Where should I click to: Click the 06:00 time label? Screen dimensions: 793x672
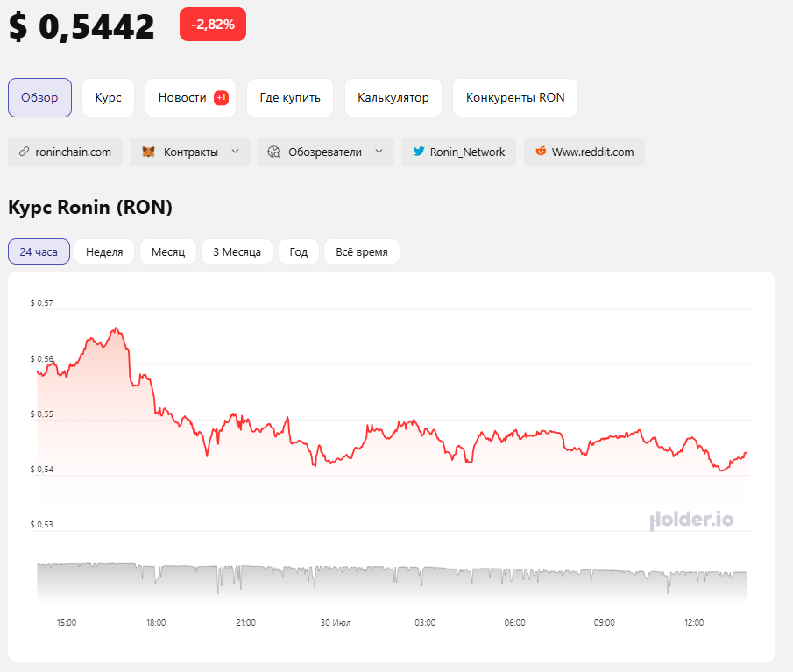(515, 622)
